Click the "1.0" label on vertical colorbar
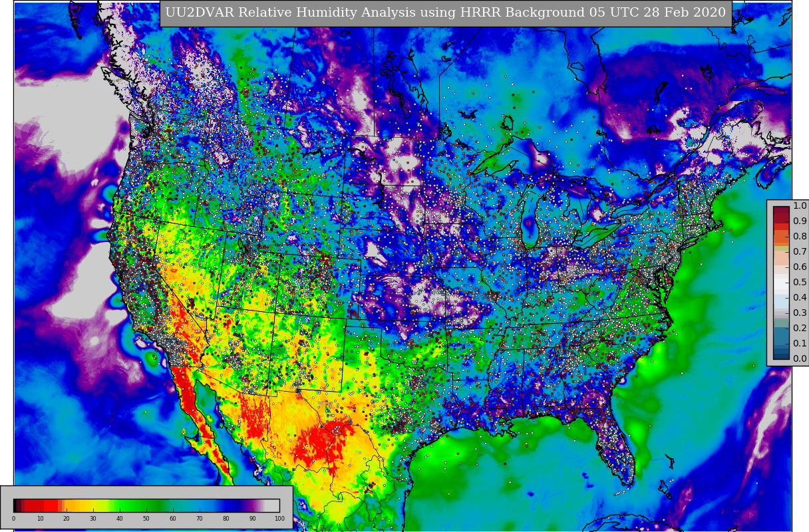Image resolution: width=809 pixels, height=532 pixels. [x=800, y=205]
